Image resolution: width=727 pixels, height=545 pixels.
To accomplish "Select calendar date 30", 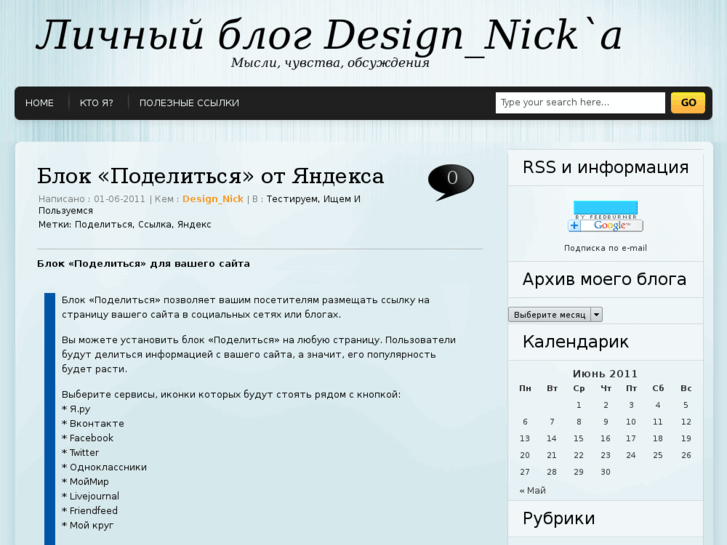I will coord(606,472).
